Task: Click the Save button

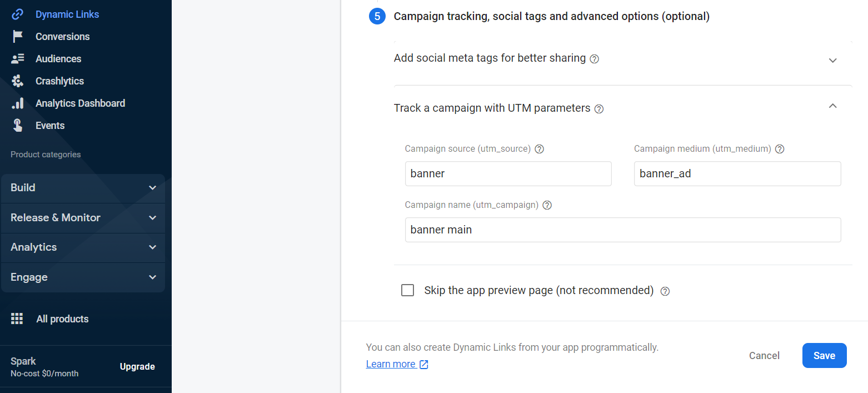Action: pos(824,356)
